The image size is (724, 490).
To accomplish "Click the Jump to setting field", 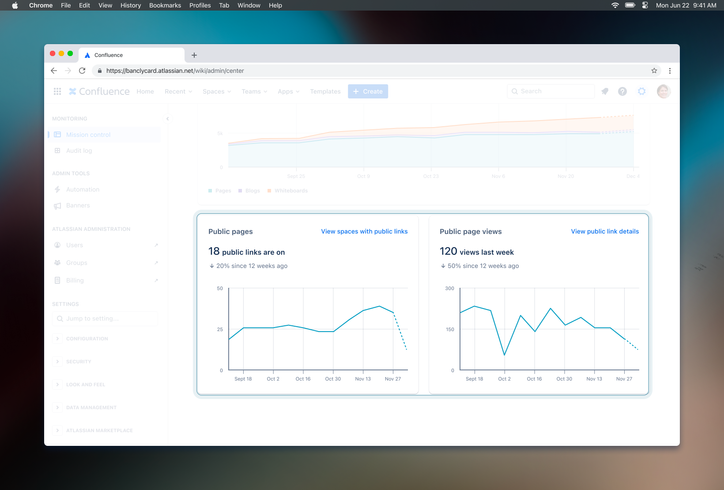I will (105, 318).
